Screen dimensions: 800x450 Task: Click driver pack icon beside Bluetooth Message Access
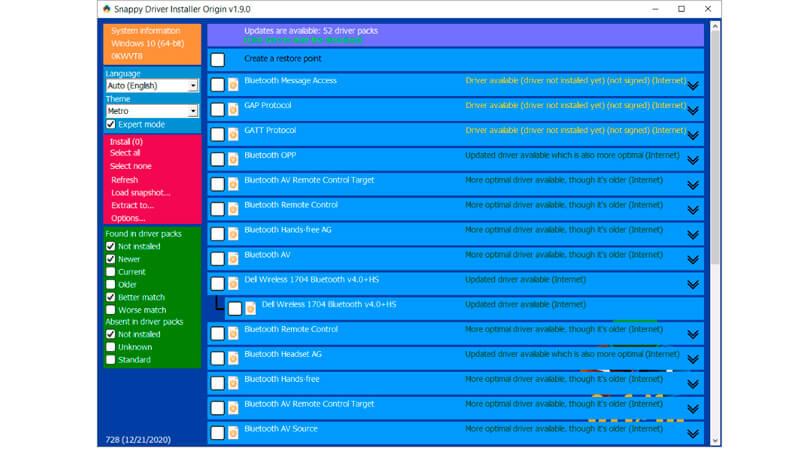pyautogui.click(x=233, y=84)
